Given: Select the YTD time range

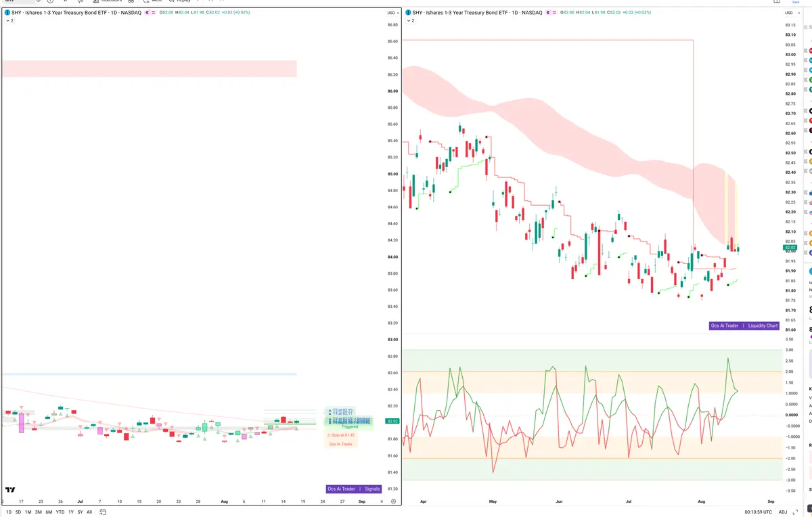Looking at the screenshot, I should pos(60,512).
